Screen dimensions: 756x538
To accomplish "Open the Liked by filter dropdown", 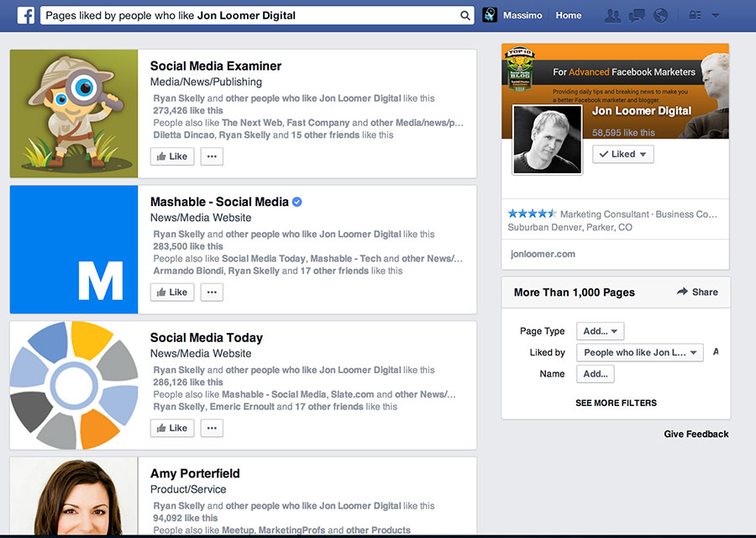I will [640, 352].
